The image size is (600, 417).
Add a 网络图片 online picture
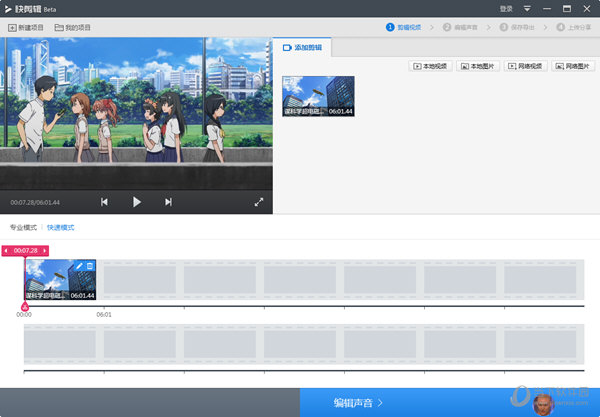click(573, 66)
